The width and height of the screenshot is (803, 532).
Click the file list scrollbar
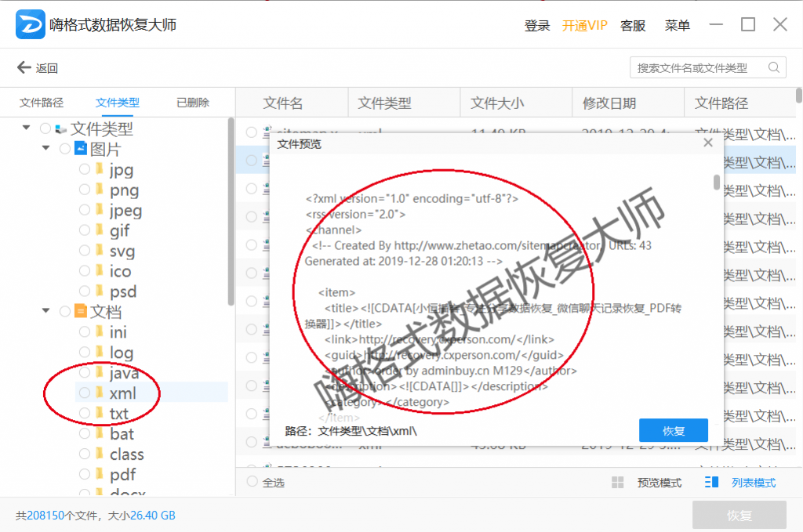pyautogui.click(x=799, y=96)
